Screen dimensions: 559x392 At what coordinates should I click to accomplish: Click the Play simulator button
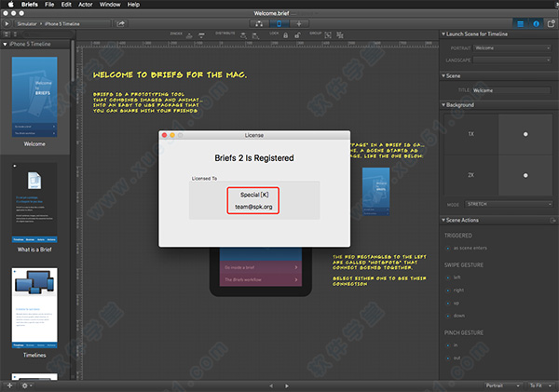pos(7,23)
